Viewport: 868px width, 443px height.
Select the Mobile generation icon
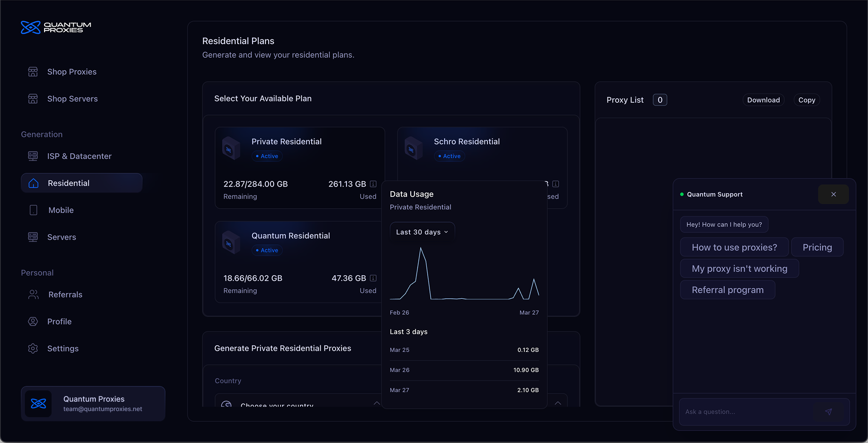(x=33, y=210)
